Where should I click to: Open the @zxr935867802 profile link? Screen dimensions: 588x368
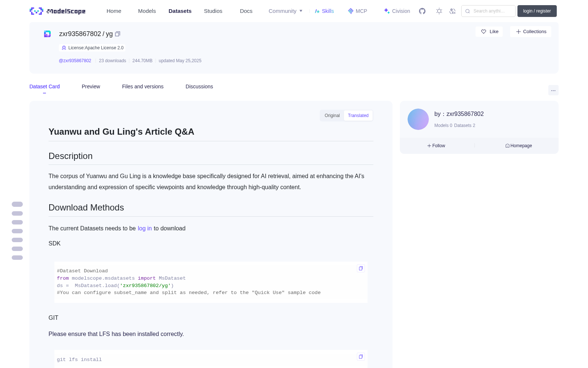tap(75, 61)
